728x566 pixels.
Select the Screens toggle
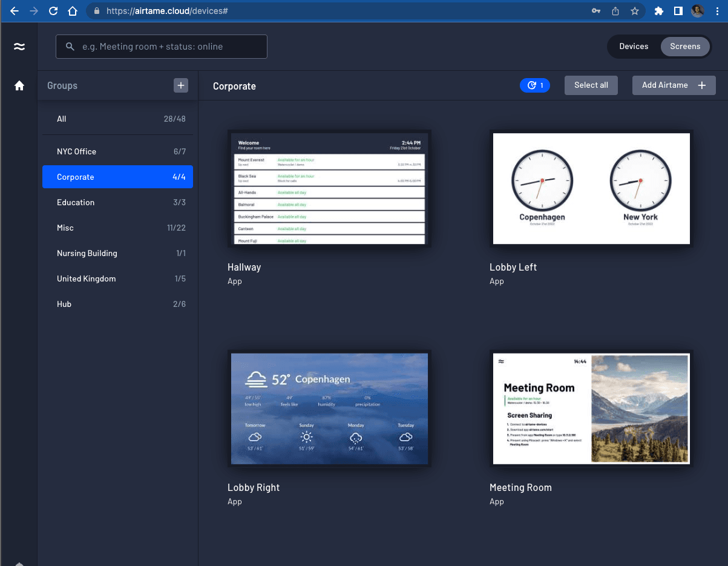coord(684,46)
